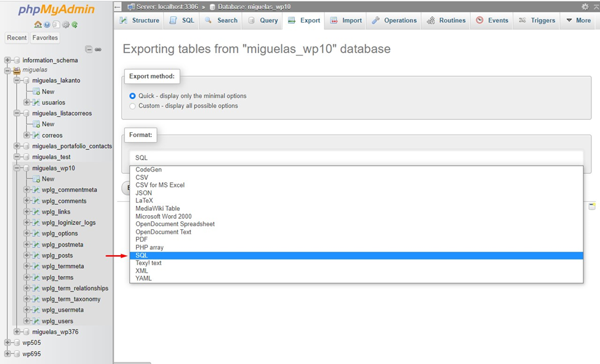Open the MariaDB/MySQL documentation page icon
This screenshot has width=600, height=364.
pos(56,25)
